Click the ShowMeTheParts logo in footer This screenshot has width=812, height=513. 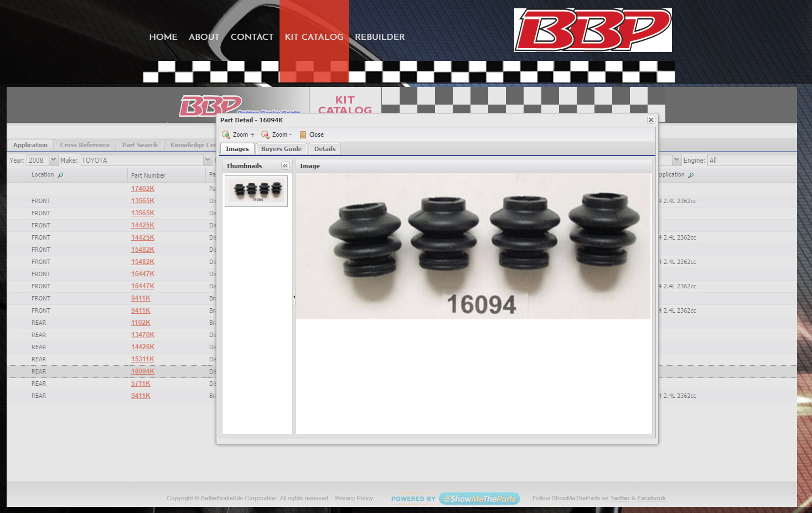479,499
